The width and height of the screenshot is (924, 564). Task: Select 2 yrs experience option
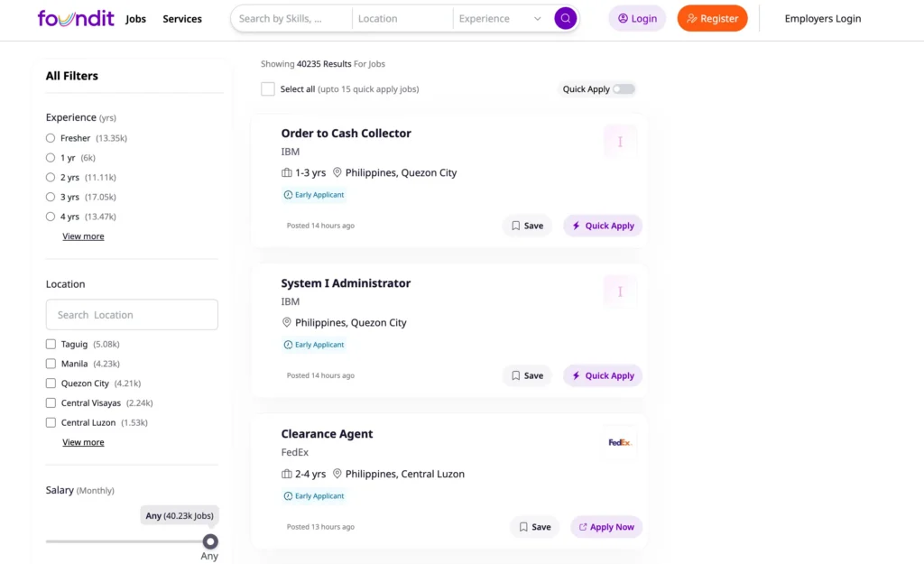[51, 177]
